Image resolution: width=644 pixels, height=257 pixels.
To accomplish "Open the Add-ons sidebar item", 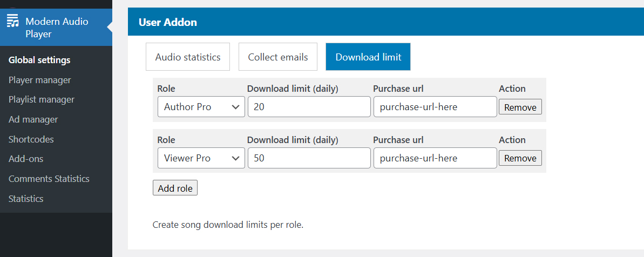I will pyautogui.click(x=26, y=159).
